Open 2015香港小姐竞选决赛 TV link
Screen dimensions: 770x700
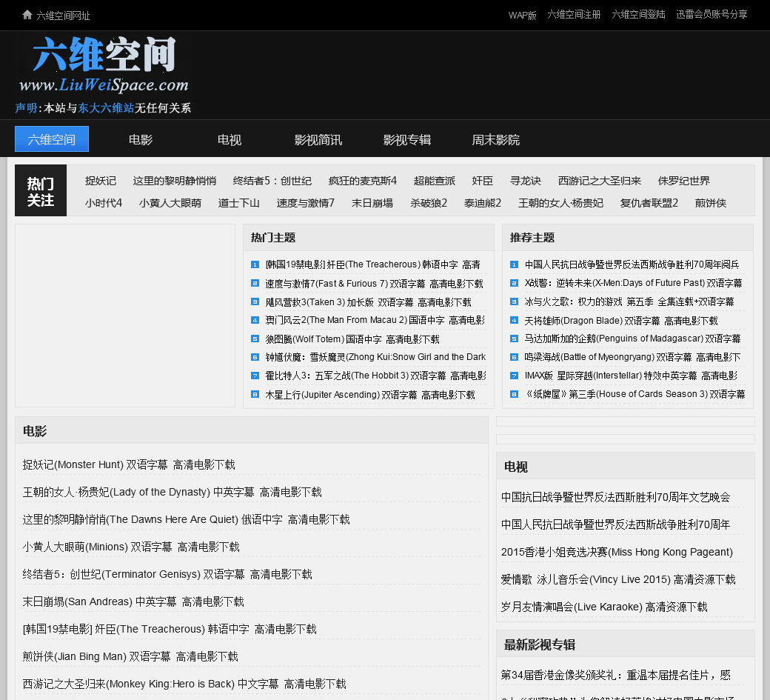tap(617, 552)
